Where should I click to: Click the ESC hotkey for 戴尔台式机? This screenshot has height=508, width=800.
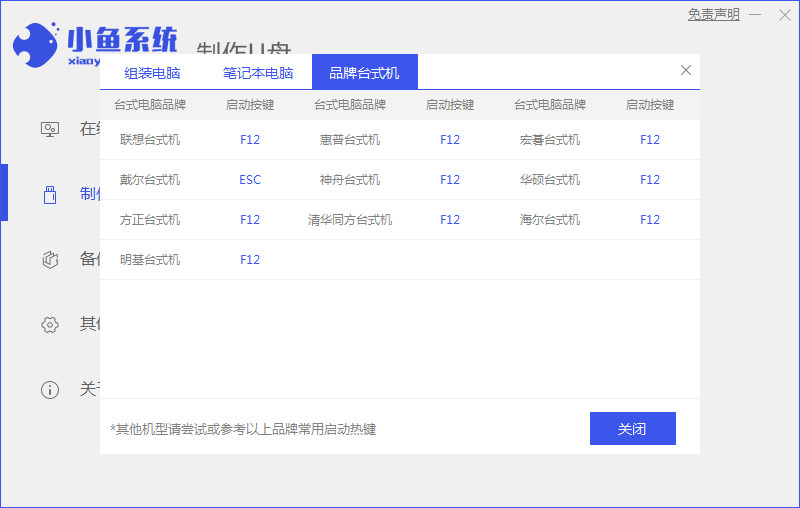(250, 180)
